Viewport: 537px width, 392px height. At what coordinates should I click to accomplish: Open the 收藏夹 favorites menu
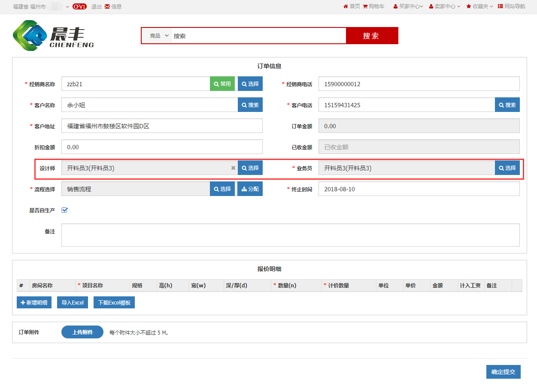(x=479, y=6)
